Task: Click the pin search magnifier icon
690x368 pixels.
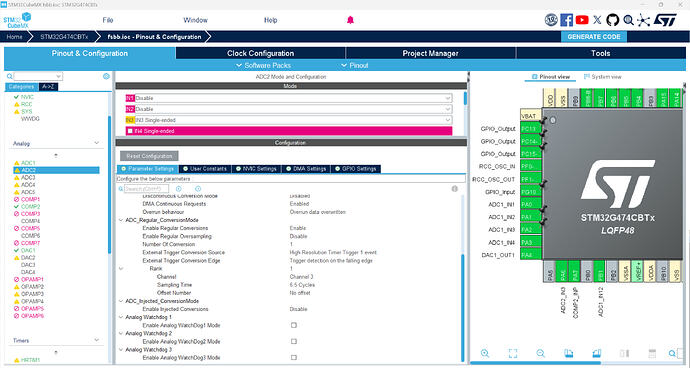Action: [x=672, y=353]
